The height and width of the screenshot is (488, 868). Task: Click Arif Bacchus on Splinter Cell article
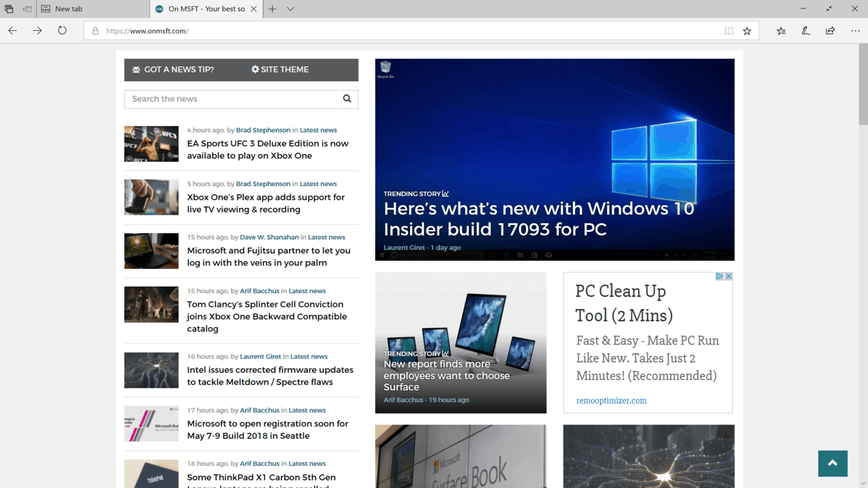[x=259, y=291]
